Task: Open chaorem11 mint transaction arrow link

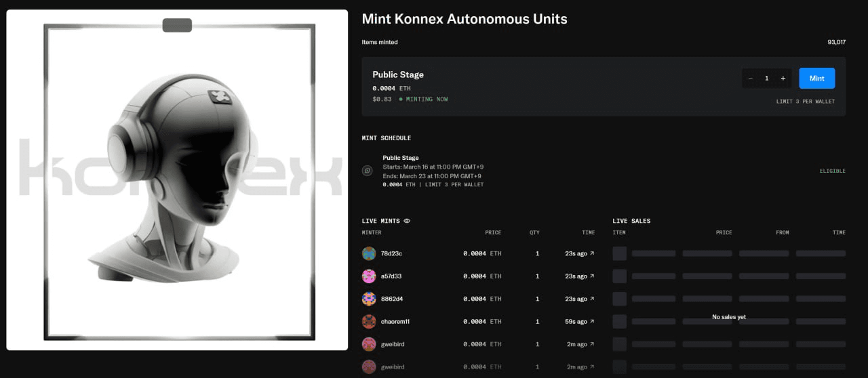Action: [591, 322]
